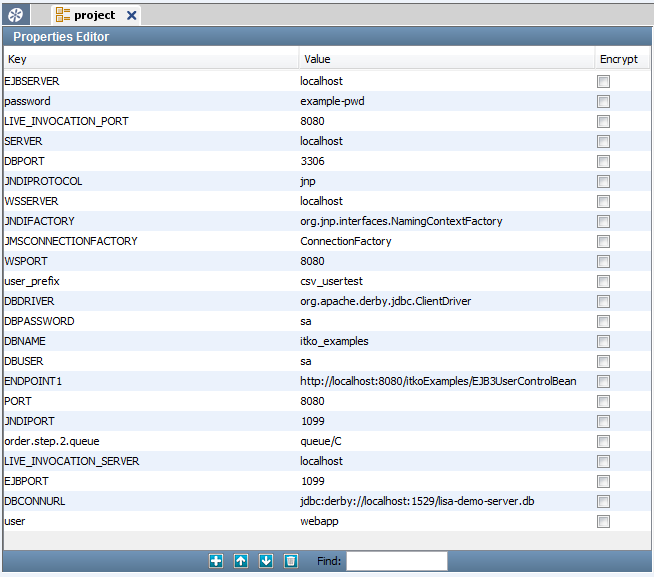Toggle Encrypt checkbox for EJBSERVER
Viewport: 654px width, 577px height.
click(603, 81)
